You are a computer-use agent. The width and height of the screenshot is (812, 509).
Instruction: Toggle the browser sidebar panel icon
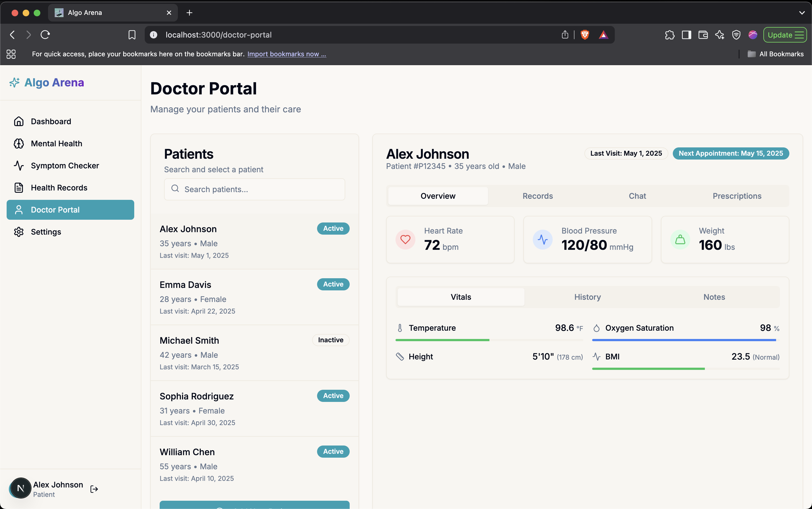686,35
